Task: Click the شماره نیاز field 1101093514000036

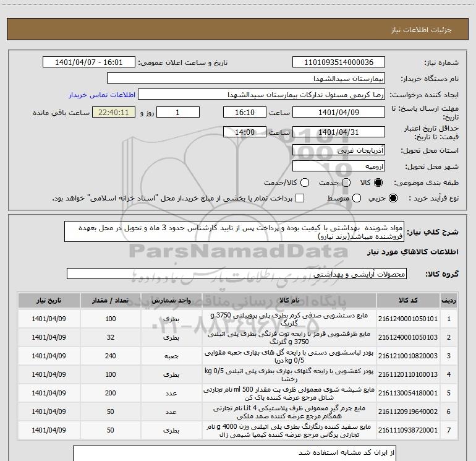Action: pyautogui.click(x=339, y=62)
